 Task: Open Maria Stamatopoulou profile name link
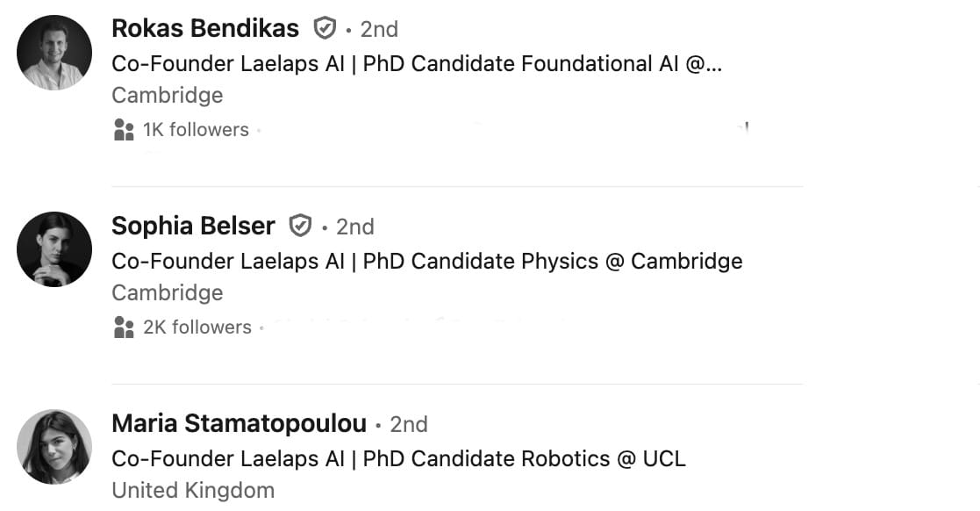[239, 424]
